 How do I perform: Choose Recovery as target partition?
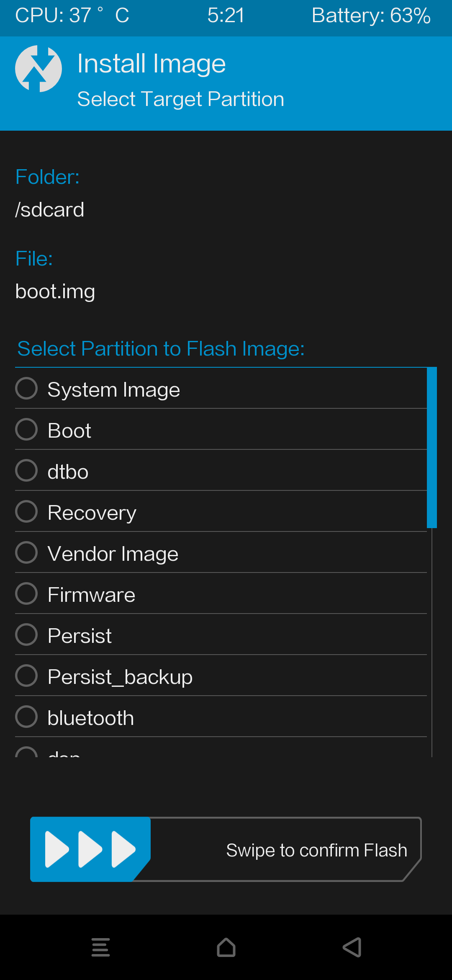[221, 512]
